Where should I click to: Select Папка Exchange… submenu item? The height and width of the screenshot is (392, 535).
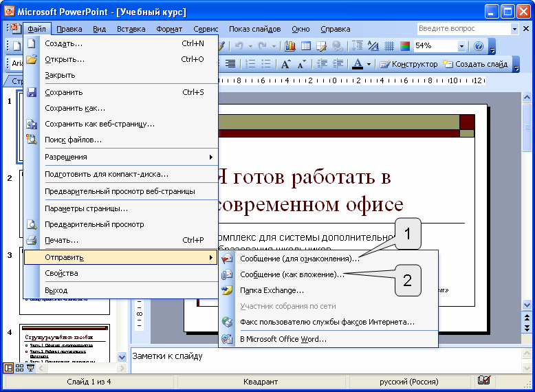coord(329,290)
